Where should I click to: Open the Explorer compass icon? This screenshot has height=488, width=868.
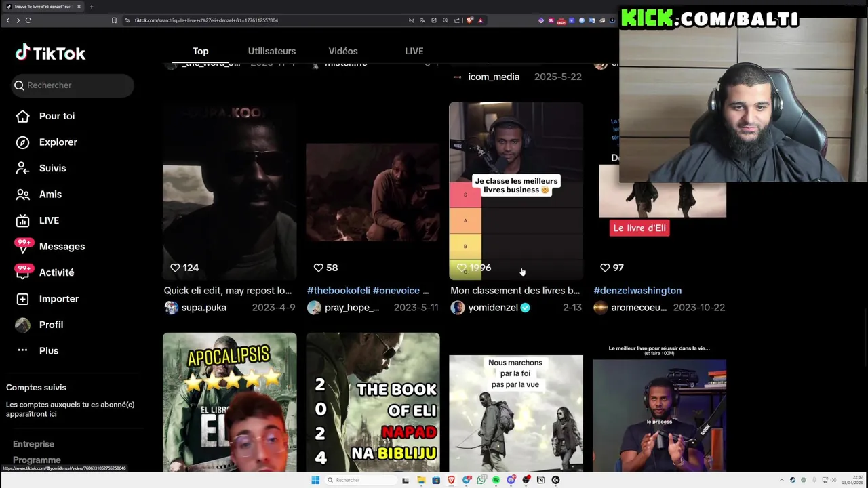pos(22,142)
